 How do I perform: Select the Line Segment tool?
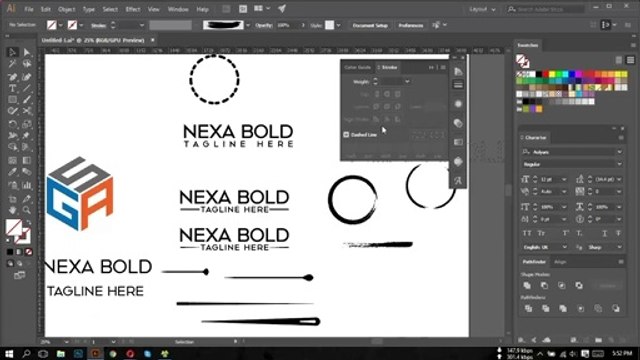(27, 88)
